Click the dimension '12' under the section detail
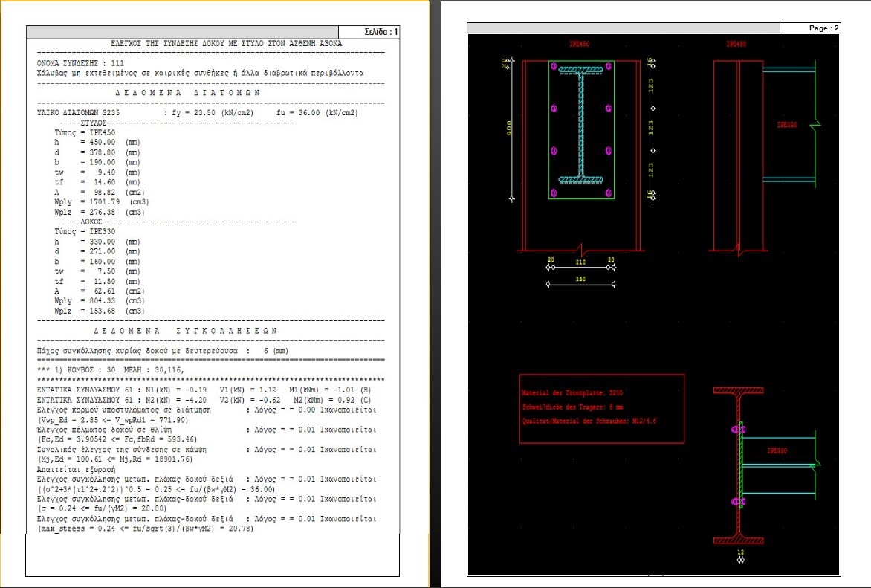871x588 pixels. click(x=740, y=552)
